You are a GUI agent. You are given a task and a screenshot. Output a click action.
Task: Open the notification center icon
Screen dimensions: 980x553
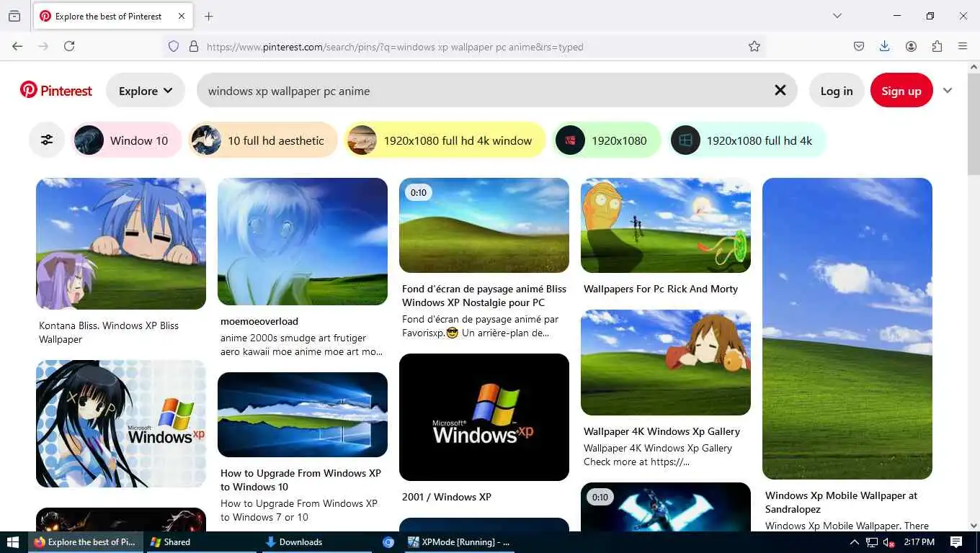[x=956, y=542]
